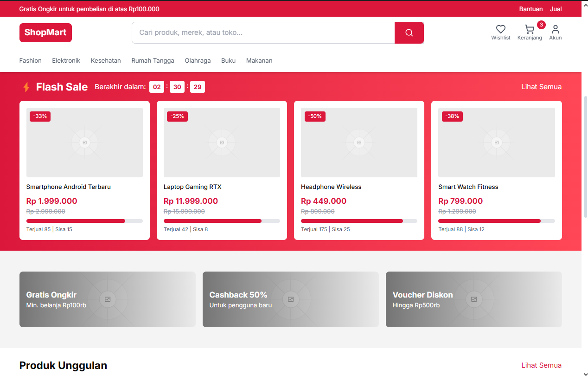Click Lihat Semua beside Produk Unggulan
Image resolution: width=588 pixels, height=376 pixels.
[x=541, y=365]
